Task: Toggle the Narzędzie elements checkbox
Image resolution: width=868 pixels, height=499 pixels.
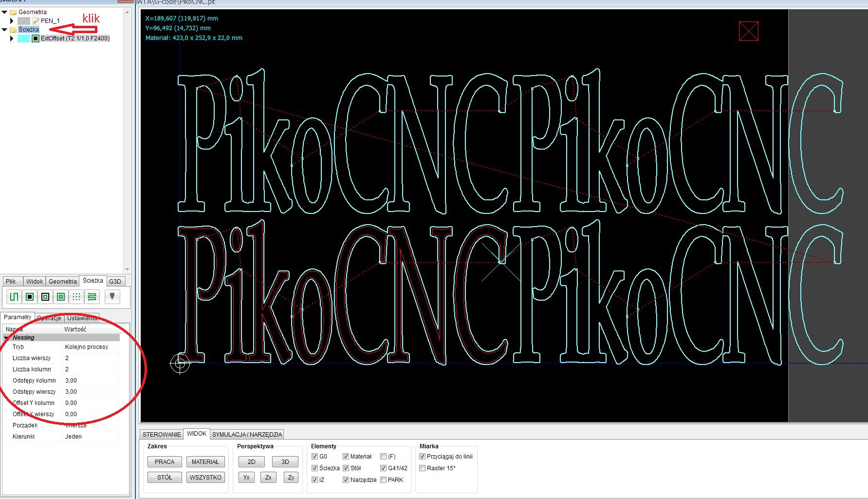Action: tap(346, 480)
